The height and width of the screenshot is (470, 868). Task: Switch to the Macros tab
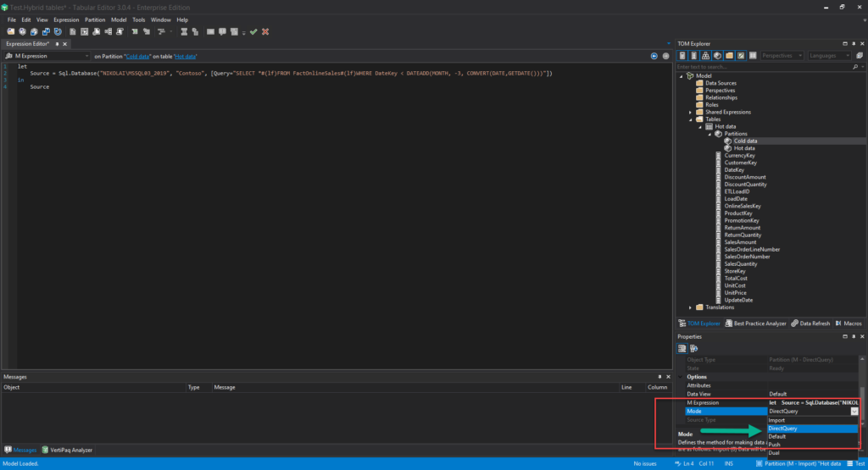pos(848,323)
